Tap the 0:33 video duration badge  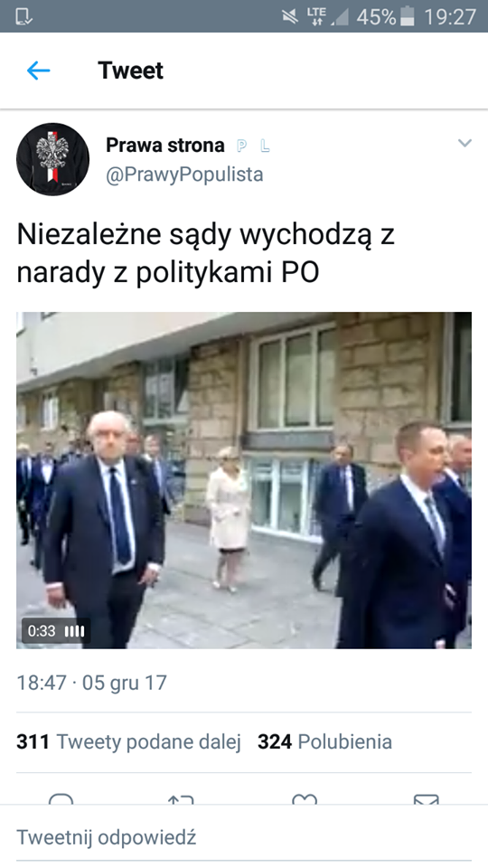click(55, 630)
